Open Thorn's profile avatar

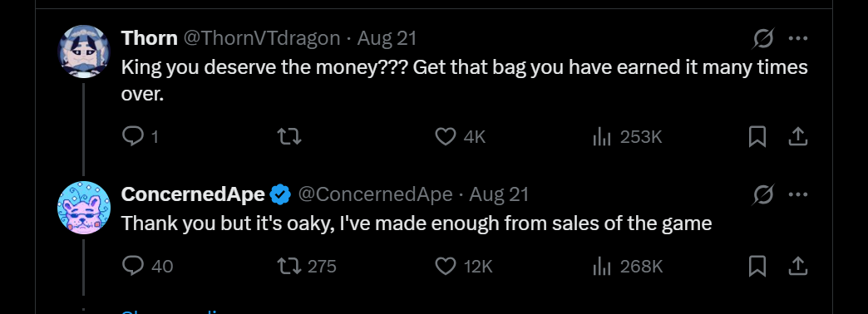pos(84,52)
